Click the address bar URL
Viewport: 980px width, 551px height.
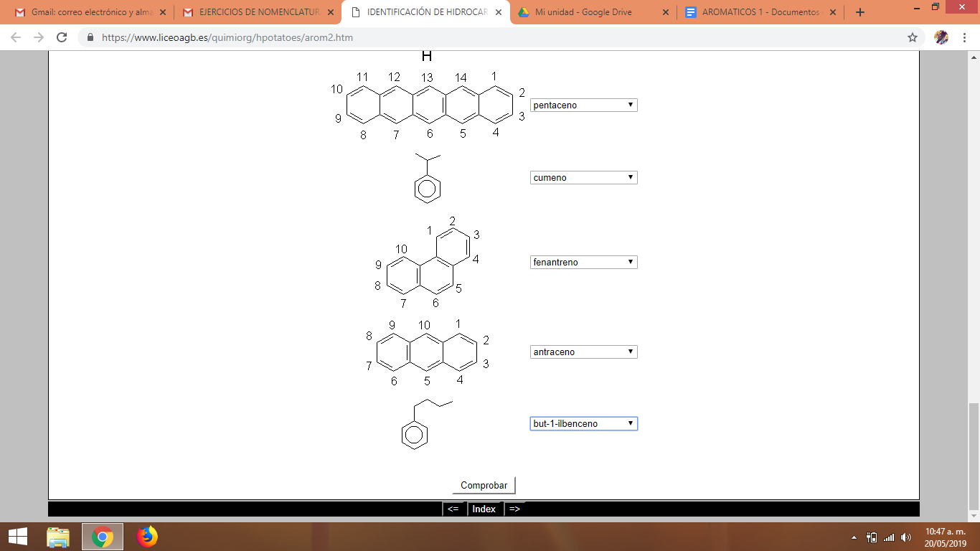227,37
